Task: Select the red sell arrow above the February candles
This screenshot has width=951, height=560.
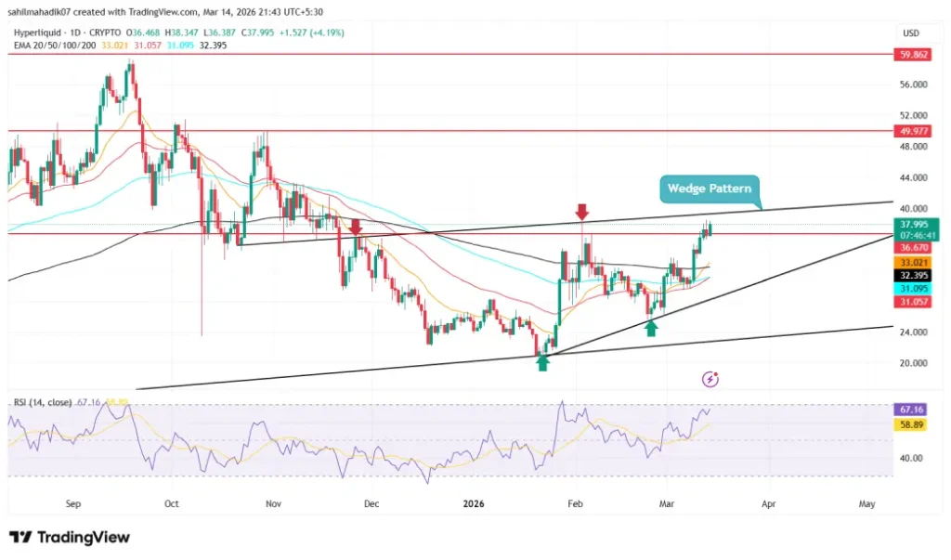Action: (x=582, y=212)
